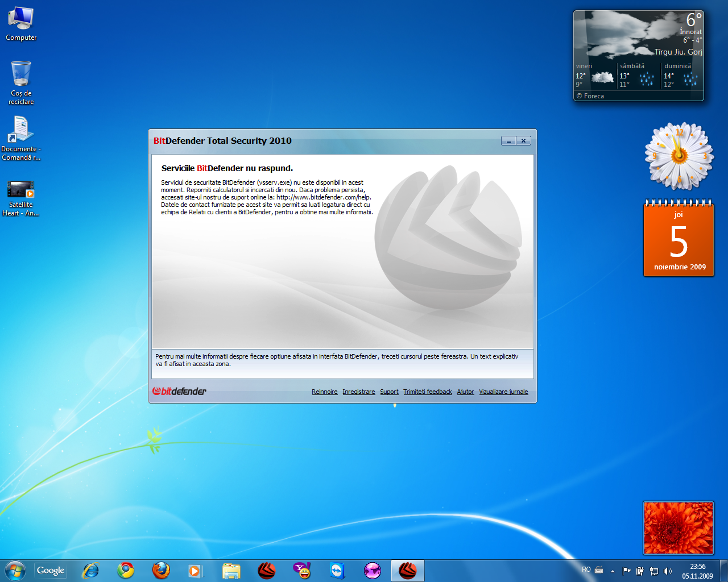
Task: Close the BitDefender Total Security window
Action: point(523,141)
